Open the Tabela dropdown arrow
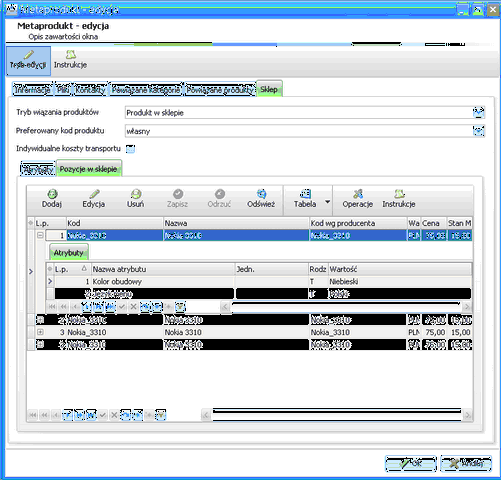 327,202
